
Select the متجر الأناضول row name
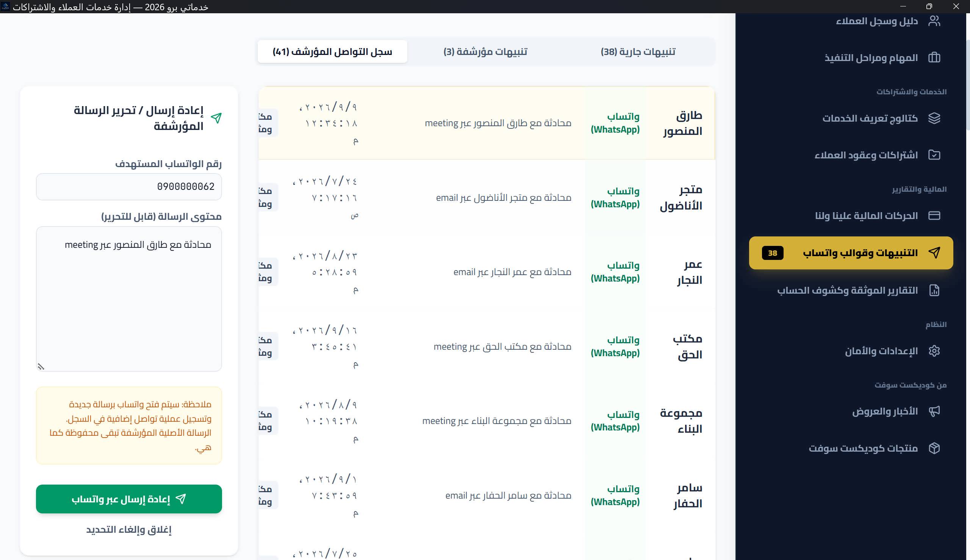681,198
